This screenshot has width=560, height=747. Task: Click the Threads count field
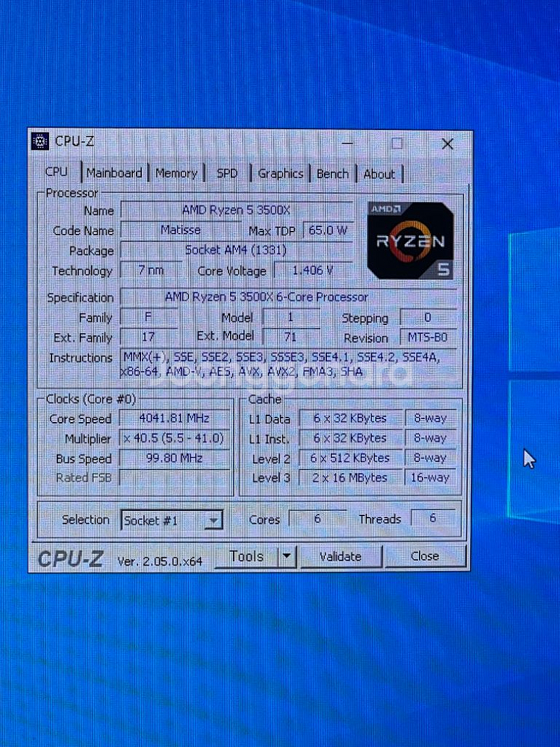click(433, 518)
